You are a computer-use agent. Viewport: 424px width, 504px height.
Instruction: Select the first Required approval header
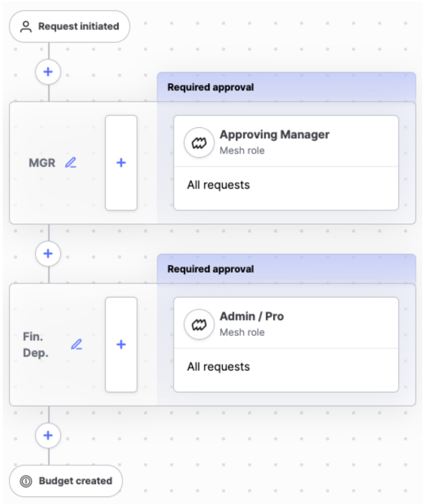[286, 87]
